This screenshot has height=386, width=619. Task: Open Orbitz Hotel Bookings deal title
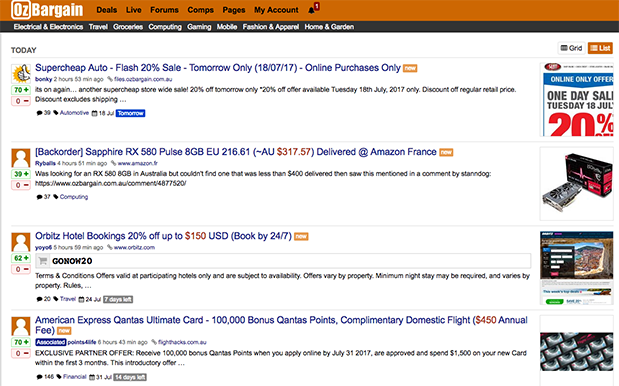coord(163,236)
